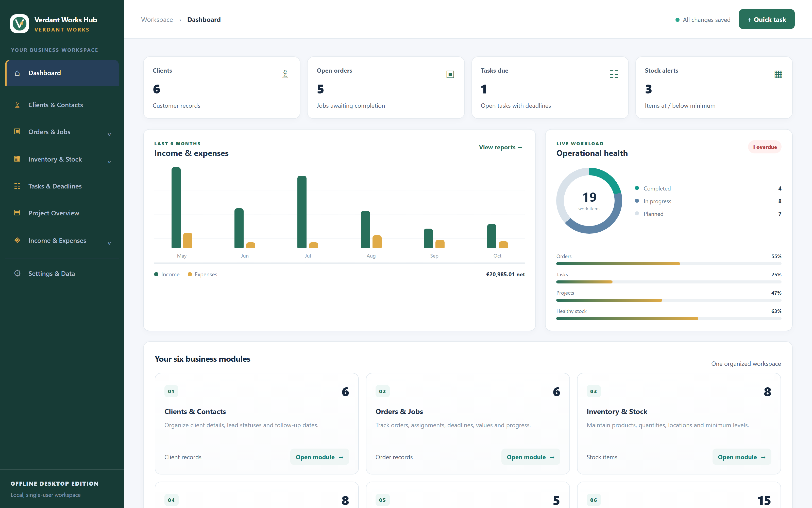The height and width of the screenshot is (508, 812).
Task: Open module for Clients & Contacts
Action: pos(319,457)
